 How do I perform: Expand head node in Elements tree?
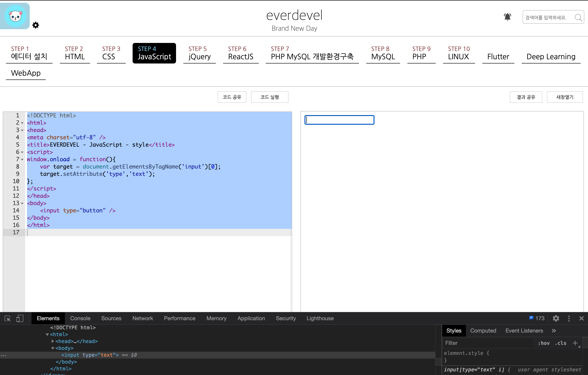53,341
